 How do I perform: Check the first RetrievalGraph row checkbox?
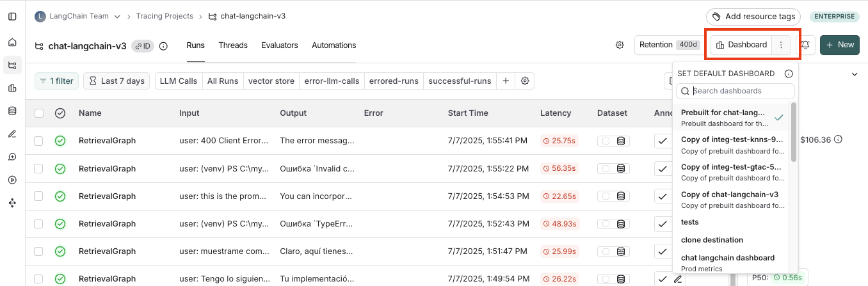(x=39, y=141)
